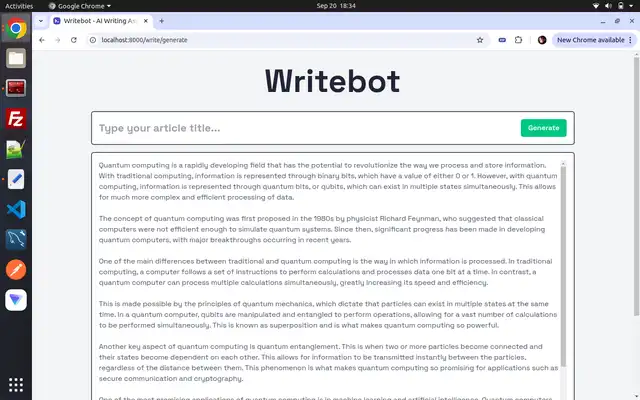Open the volume tray icon

(608, 6)
